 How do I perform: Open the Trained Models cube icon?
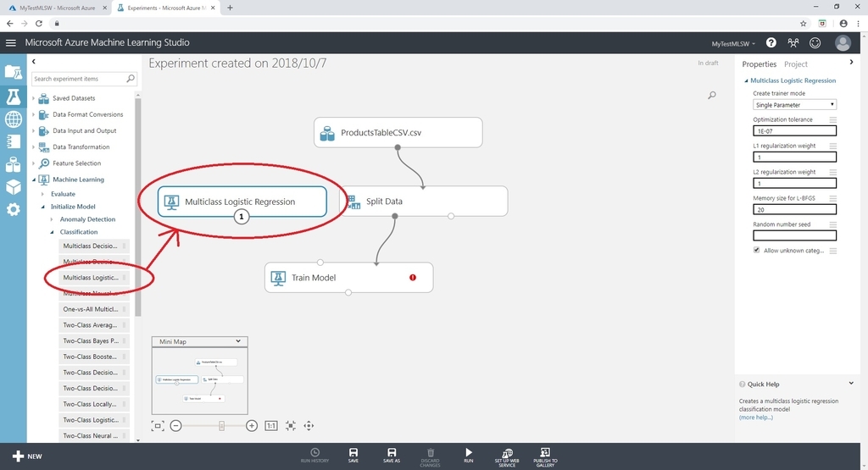click(x=14, y=187)
